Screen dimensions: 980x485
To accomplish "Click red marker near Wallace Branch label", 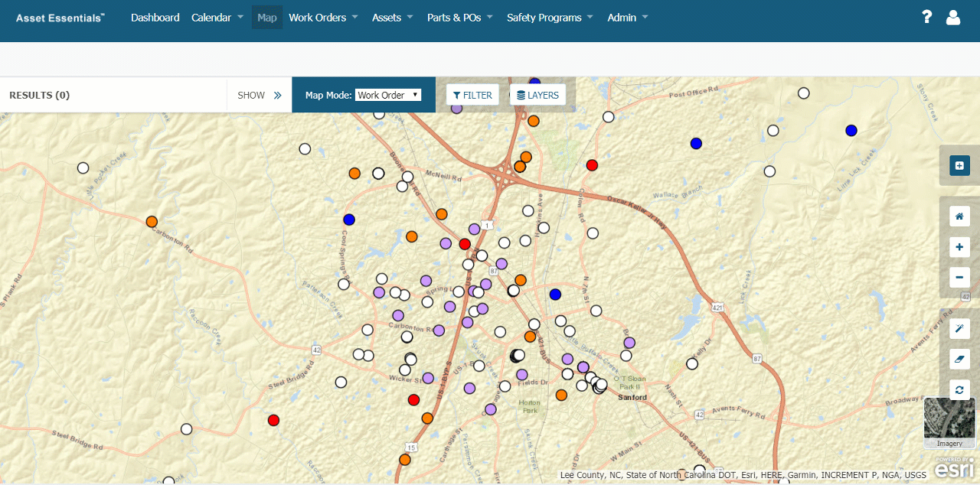I will pos(592,165).
